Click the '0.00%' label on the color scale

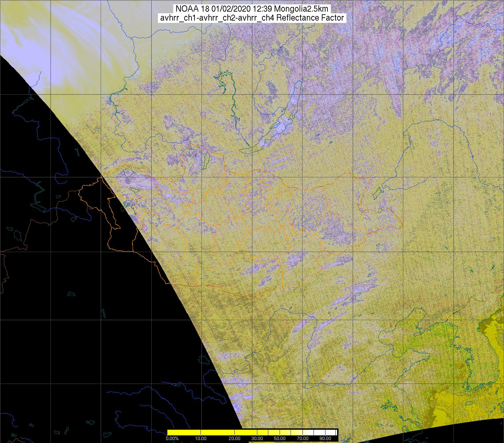(x=172, y=438)
